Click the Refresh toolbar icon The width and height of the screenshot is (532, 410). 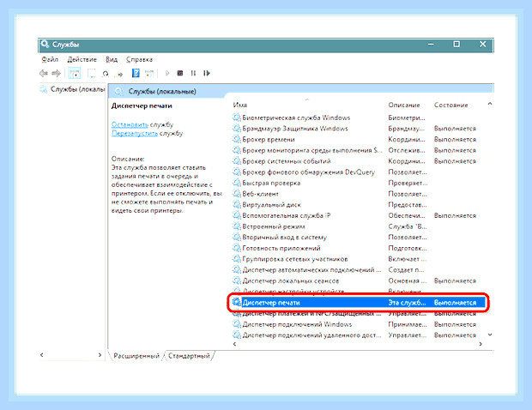pyautogui.click(x=106, y=73)
